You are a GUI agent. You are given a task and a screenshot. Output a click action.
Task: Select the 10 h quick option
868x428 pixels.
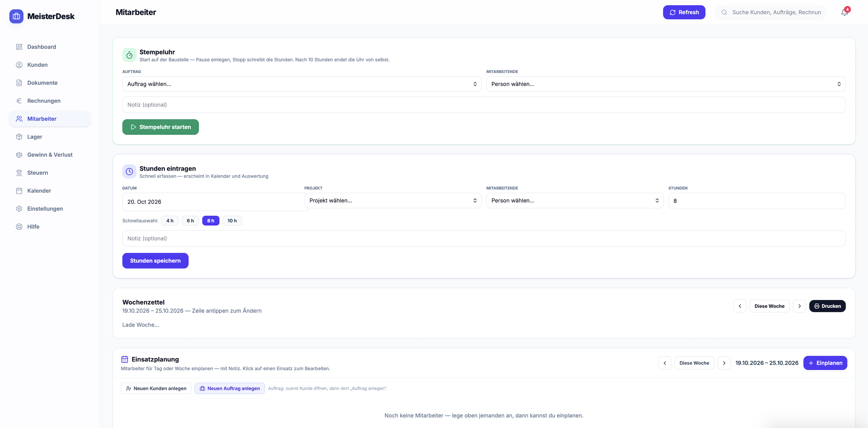232,220
